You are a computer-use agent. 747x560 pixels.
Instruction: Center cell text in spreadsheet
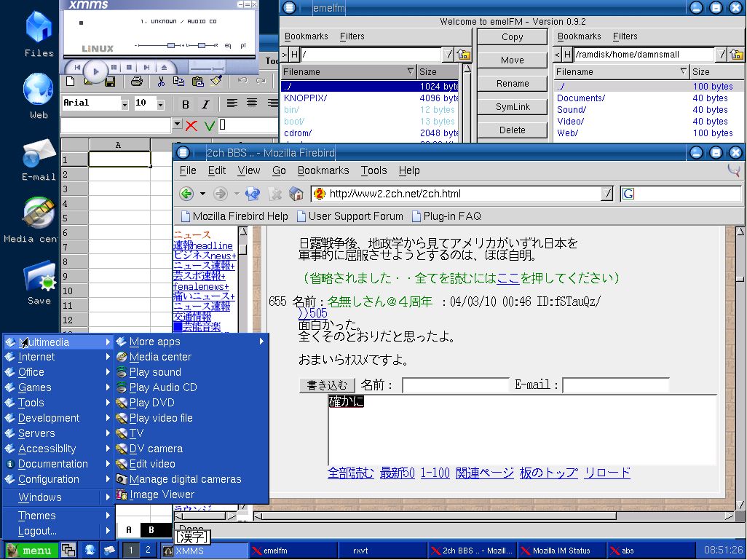[x=252, y=103]
